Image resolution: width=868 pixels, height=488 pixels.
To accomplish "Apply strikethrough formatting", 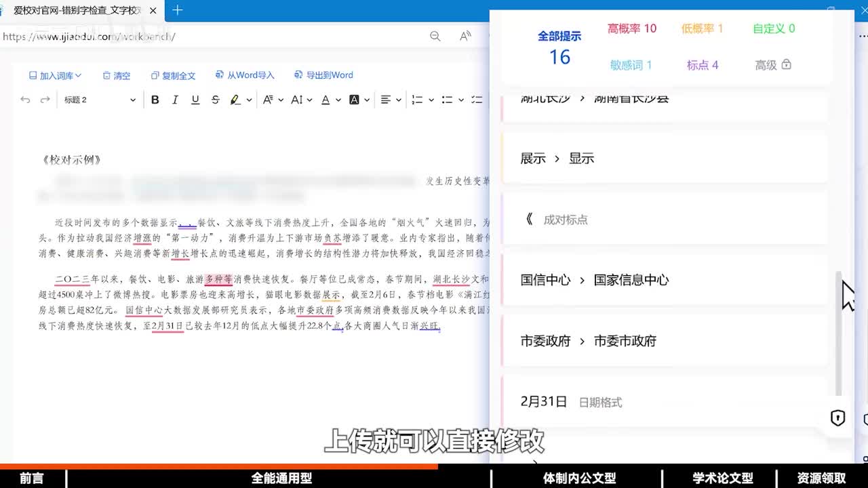I will pyautogui.click(x=216, y=100).
